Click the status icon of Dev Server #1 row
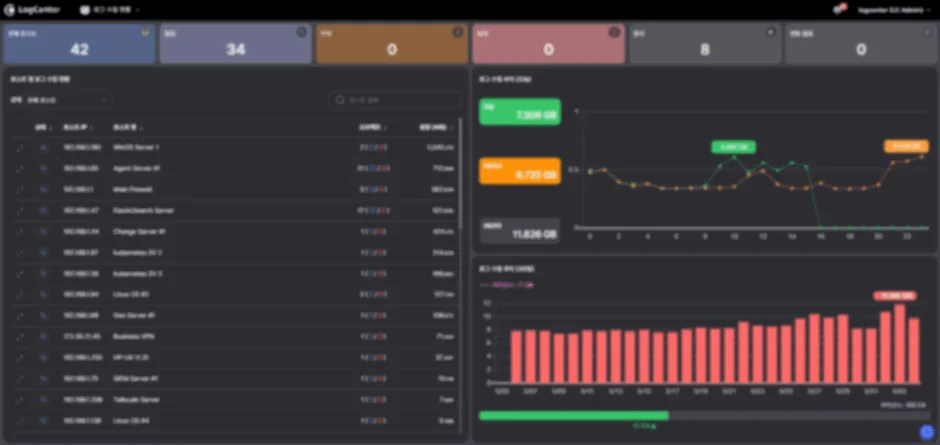Image resolution: width=940 pixels, height=445 pixels. [43, 315]
